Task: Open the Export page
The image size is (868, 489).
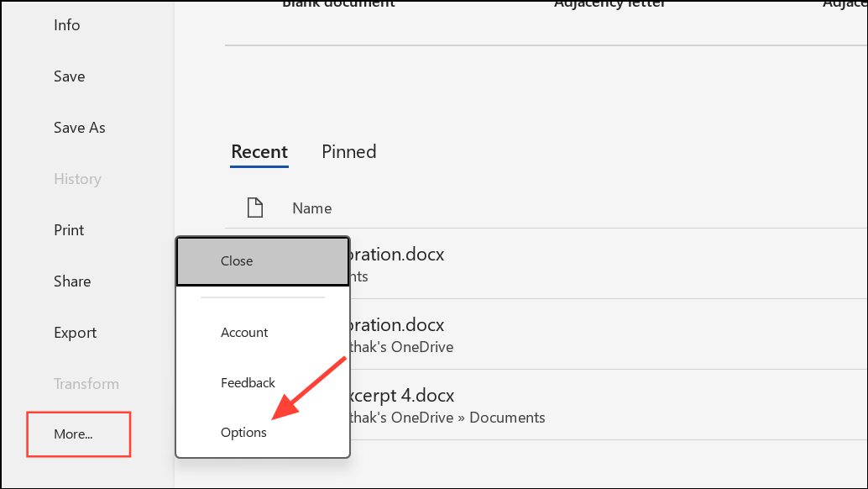Action: (x=75, y=333)
